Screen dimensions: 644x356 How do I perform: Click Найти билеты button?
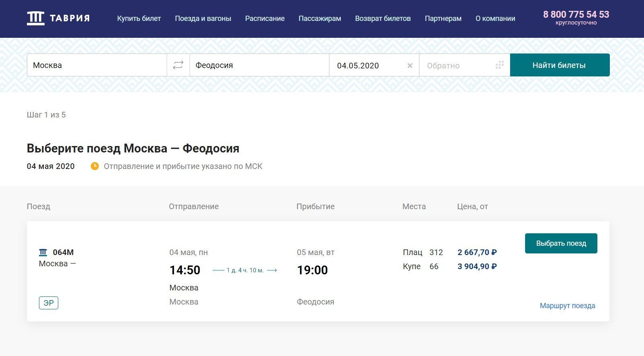click(560, 65)
